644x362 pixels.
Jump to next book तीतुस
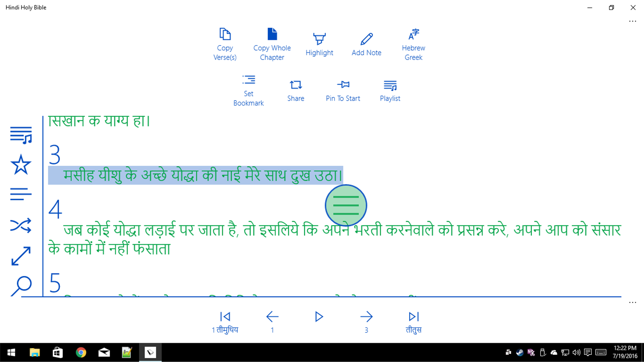point(413,323)
